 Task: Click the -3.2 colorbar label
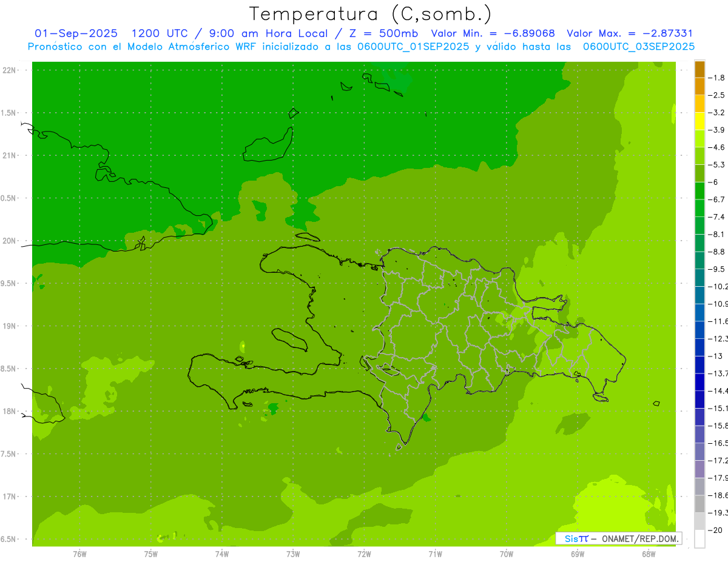click(x=716, y=112)
